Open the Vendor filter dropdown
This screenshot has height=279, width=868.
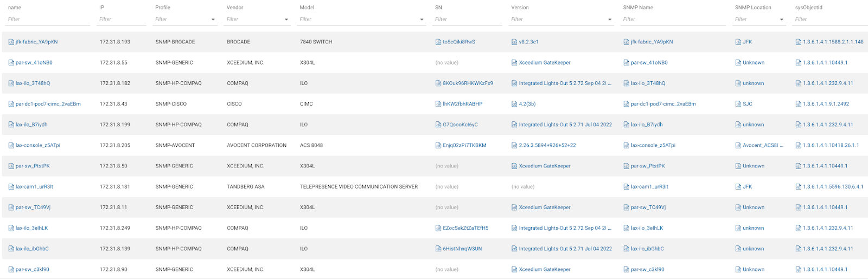pyautogui.click(x=286, y=20)
